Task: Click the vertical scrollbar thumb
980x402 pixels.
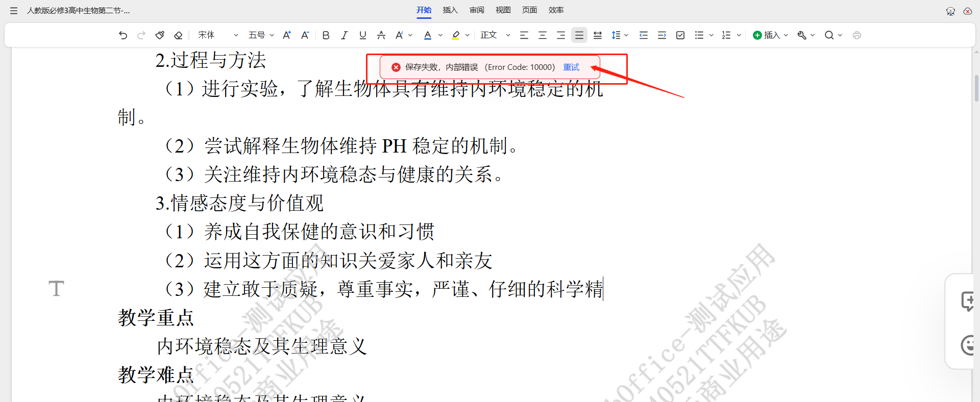Action: click(x=976, y=88)
